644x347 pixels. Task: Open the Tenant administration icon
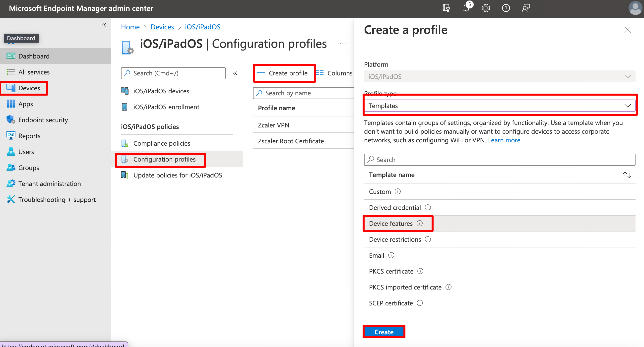pyautogui.click(x=10, y=183)
